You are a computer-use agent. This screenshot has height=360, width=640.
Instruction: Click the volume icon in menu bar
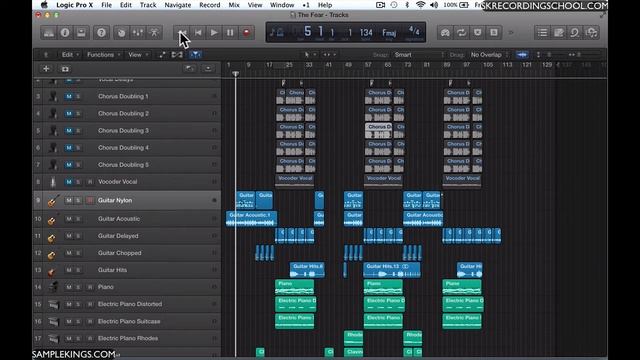(x=434, y=5)
